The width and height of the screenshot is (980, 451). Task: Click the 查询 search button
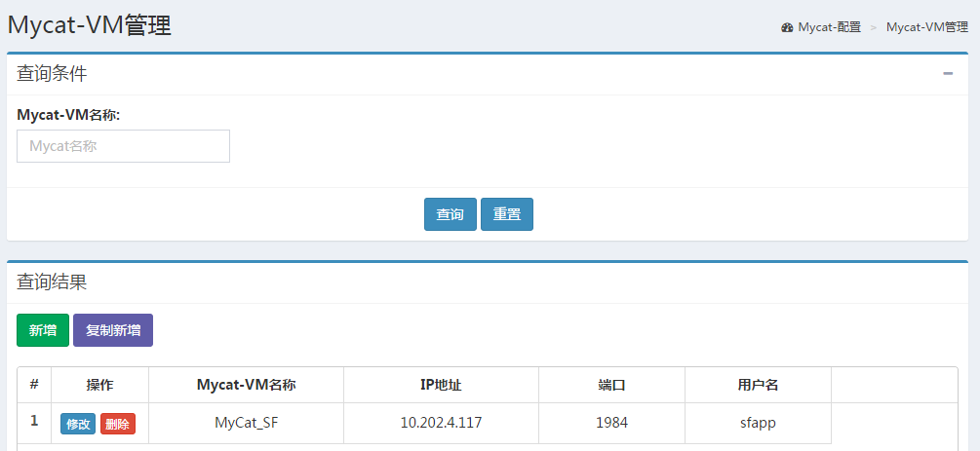click(450, 214)
